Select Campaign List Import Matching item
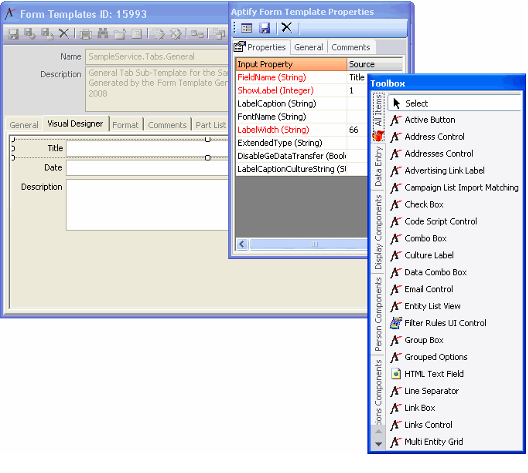The width and height of the screenshot is (528, 473). click(455, 188)
